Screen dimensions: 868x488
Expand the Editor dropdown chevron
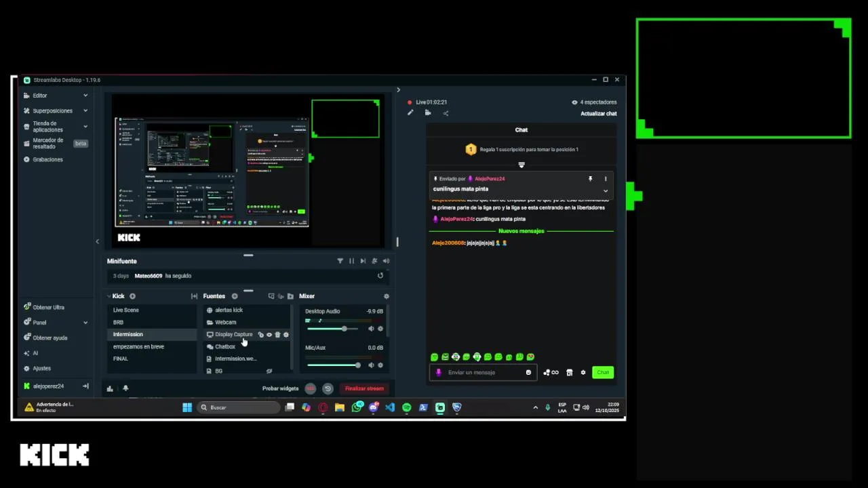tap(85, 96)
